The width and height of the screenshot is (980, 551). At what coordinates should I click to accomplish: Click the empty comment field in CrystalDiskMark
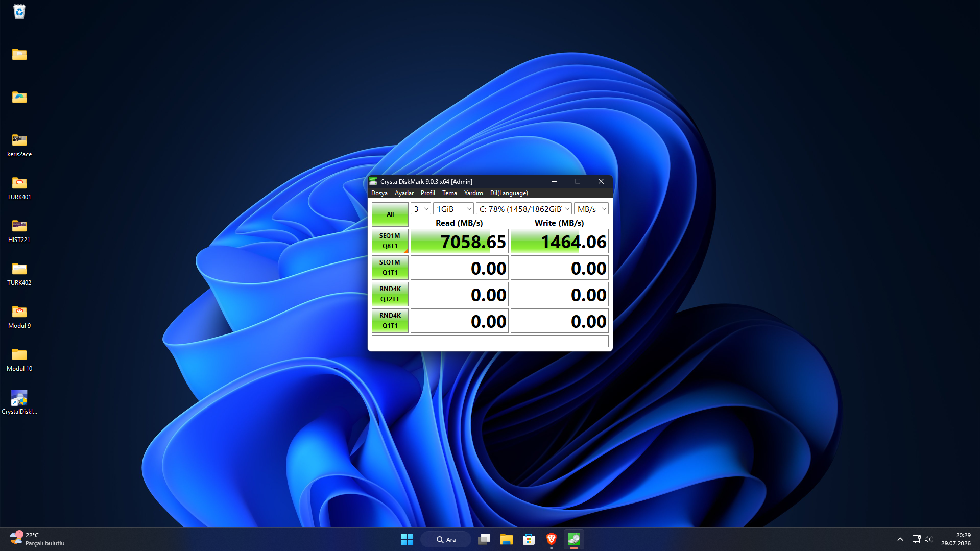(490, 341)
